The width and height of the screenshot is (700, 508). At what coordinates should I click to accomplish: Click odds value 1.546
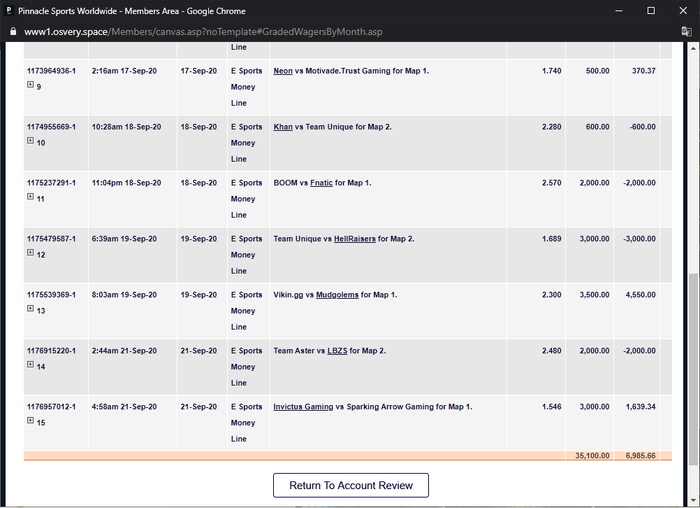coord(551,407)
